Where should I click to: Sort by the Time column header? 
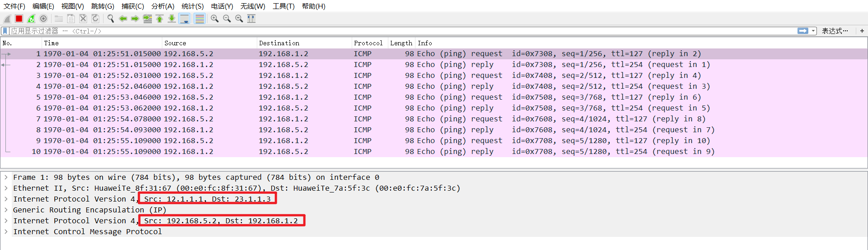click(x=102, y=43)
